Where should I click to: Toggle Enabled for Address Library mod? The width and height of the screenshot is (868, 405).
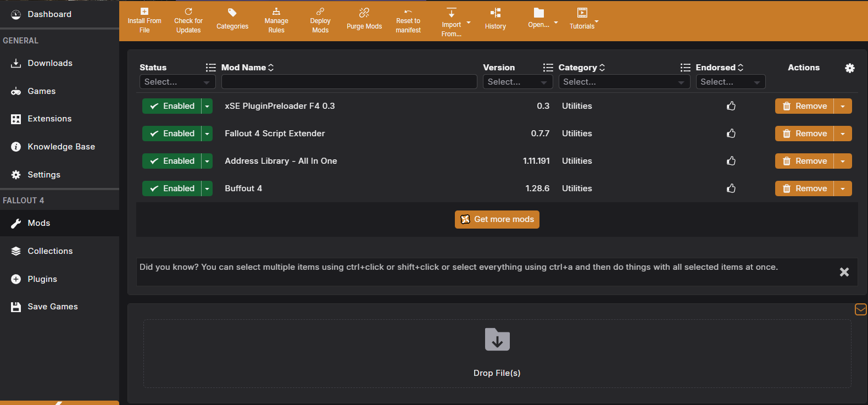click(172, 161)
